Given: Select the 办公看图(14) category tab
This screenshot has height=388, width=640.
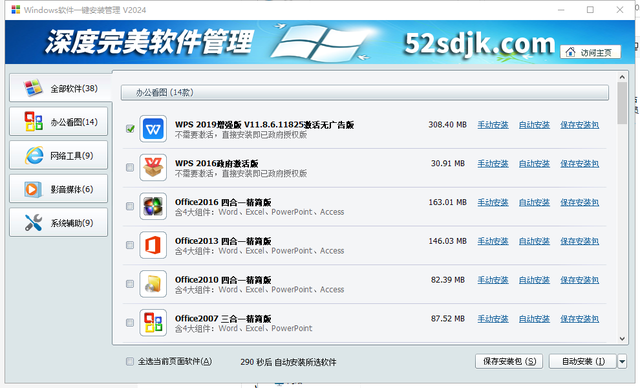Looking at the screenshot, I should tap(58, 122).
